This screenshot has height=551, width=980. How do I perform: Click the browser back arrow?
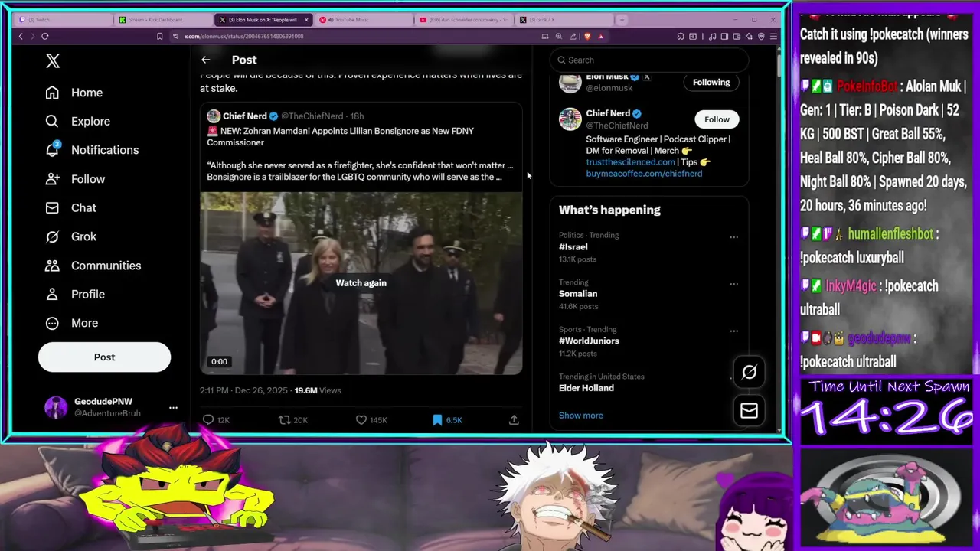pyautogui.click(x=21, y=36)
